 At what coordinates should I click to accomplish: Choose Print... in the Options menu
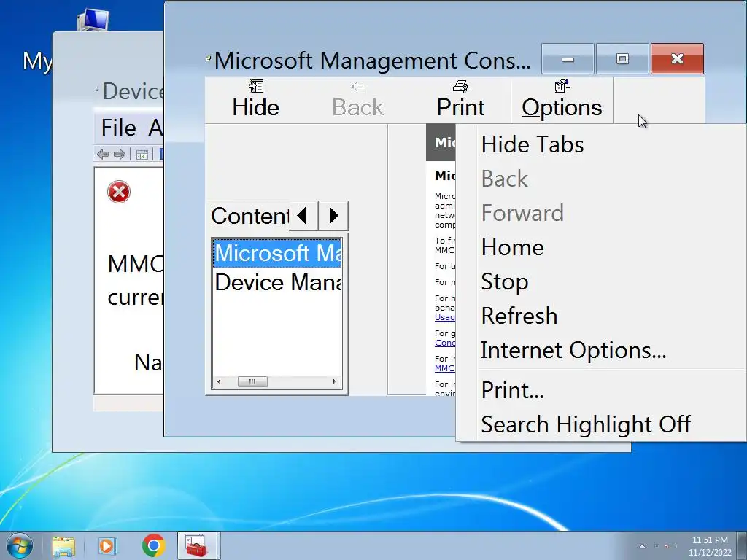(512, 390)
